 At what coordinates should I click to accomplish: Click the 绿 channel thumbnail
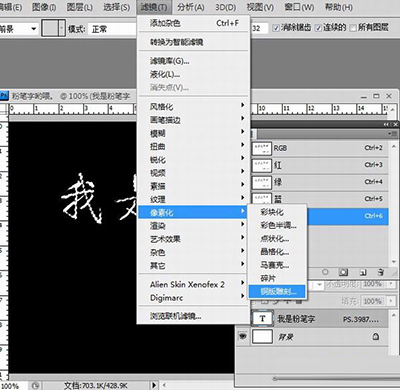point(262,182)
